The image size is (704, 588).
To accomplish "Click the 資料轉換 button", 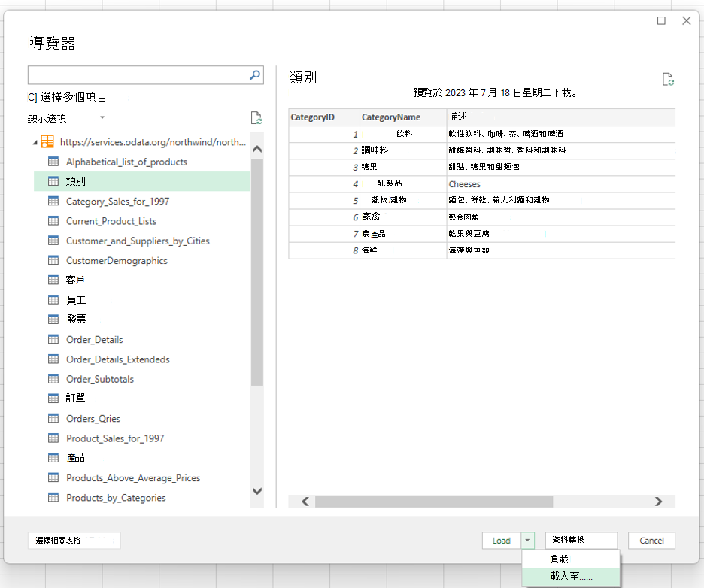I will pos(581,540).
